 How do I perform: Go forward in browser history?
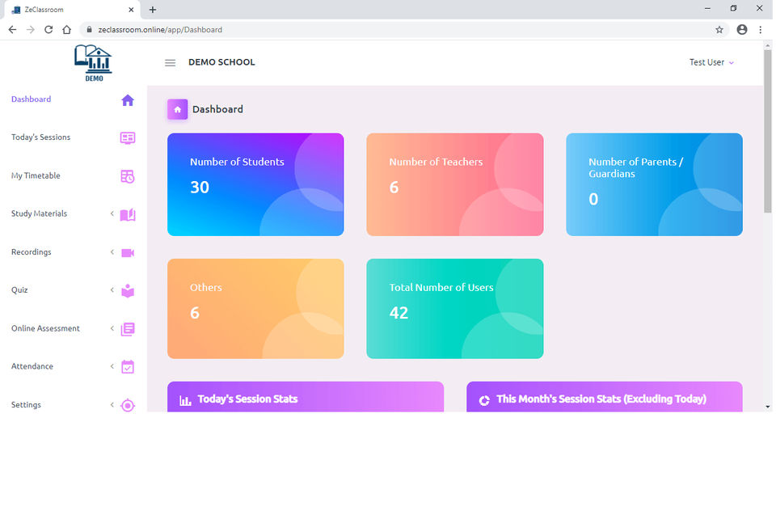pos(31,30)
